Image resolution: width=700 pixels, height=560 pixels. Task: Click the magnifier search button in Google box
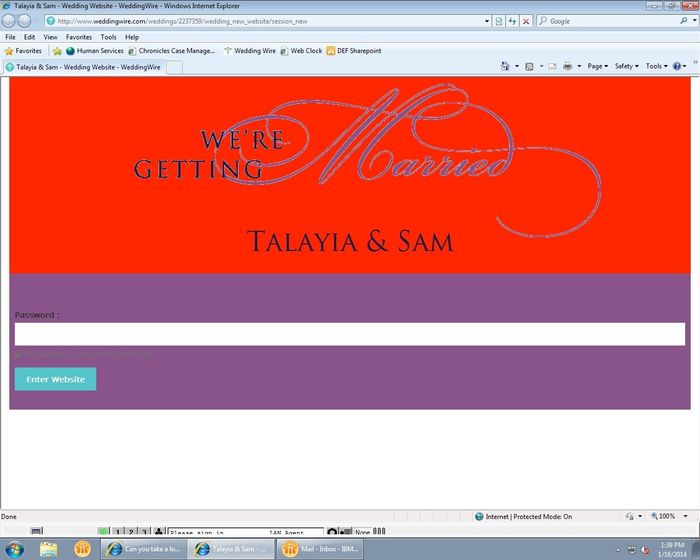683,21
